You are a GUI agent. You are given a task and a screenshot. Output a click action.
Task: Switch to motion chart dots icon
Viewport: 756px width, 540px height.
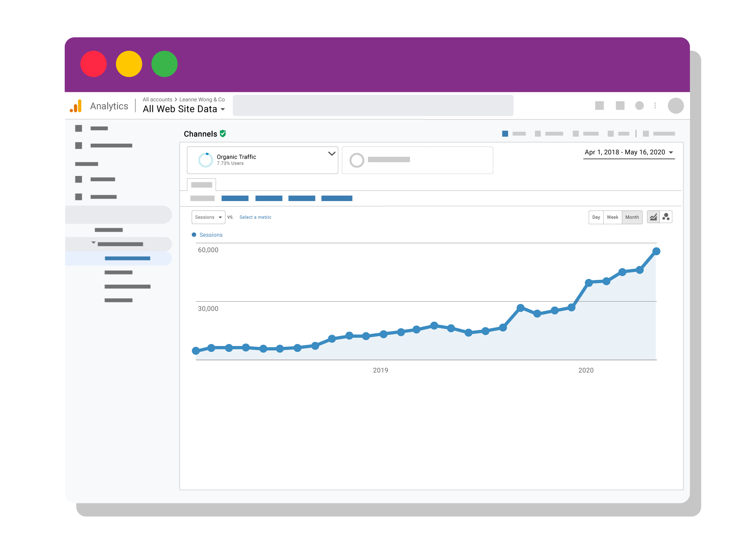click(x=666, y=217)
